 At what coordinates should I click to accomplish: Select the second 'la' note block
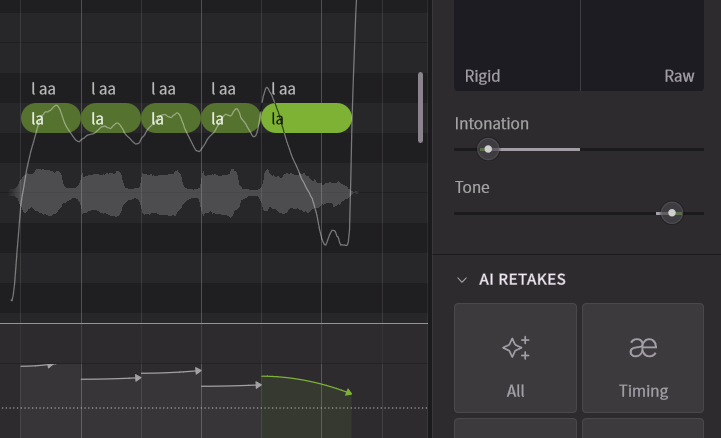point(110,119)
